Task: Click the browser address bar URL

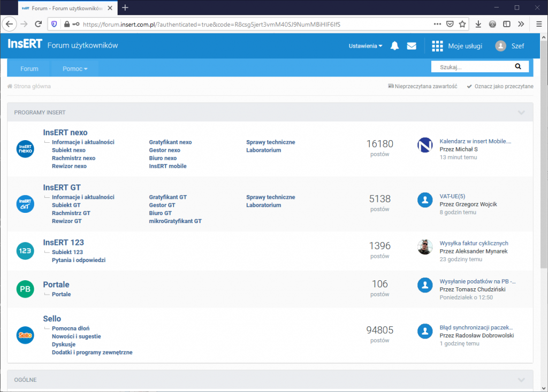Action: tap(211, 25)
